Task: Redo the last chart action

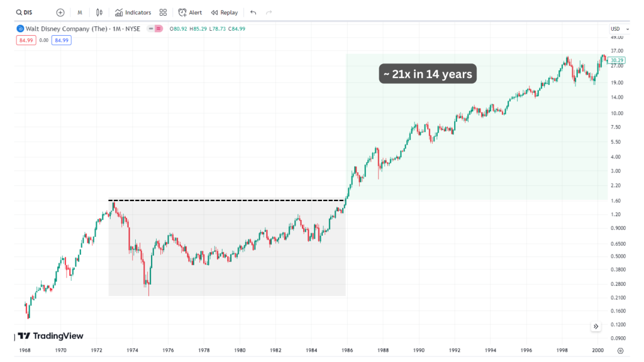Action: pyautogui.click(x=269, y=13)
